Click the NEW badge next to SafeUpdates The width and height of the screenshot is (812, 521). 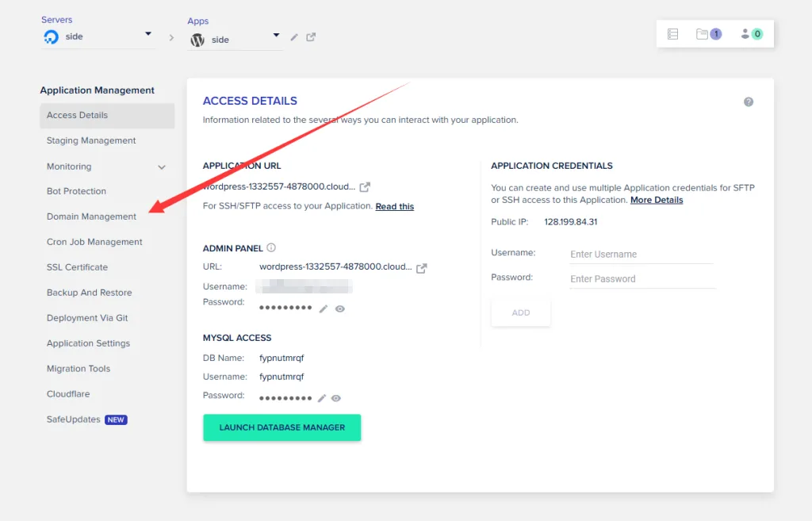pyautogui.click(x=116, y=420)
